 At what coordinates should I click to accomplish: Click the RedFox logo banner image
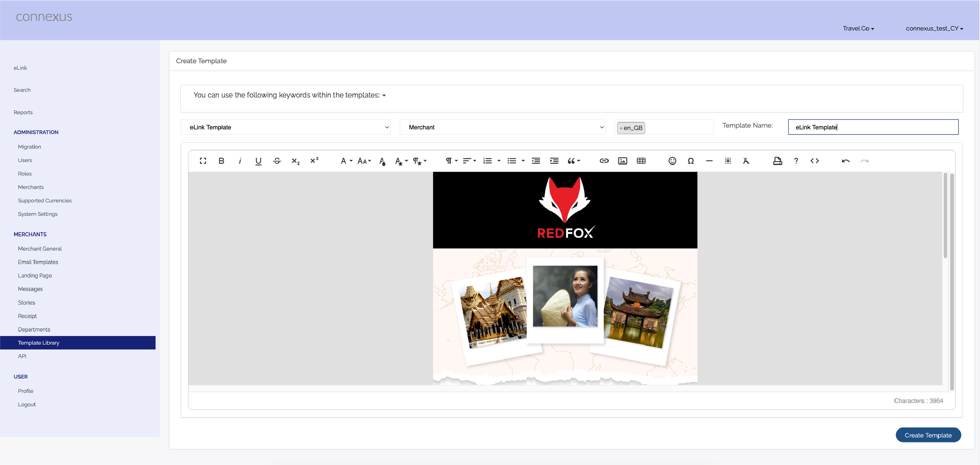(x=565, y=210)
